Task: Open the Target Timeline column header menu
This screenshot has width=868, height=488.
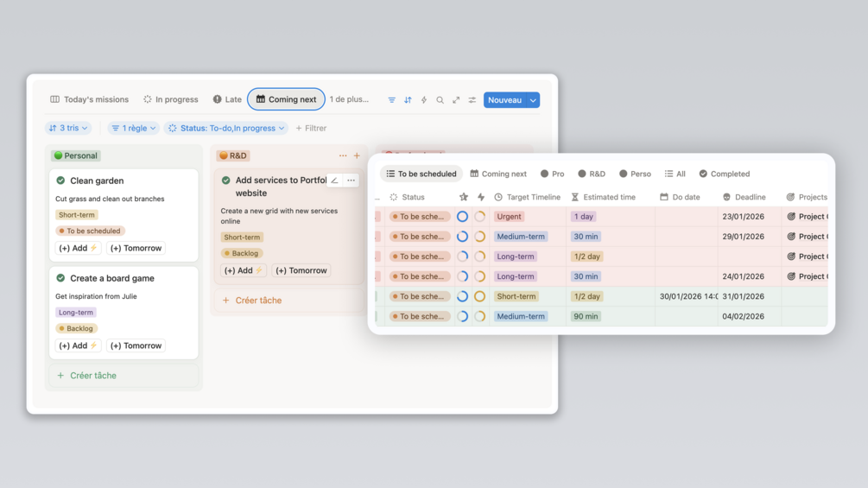Action: tap(527, 197)
